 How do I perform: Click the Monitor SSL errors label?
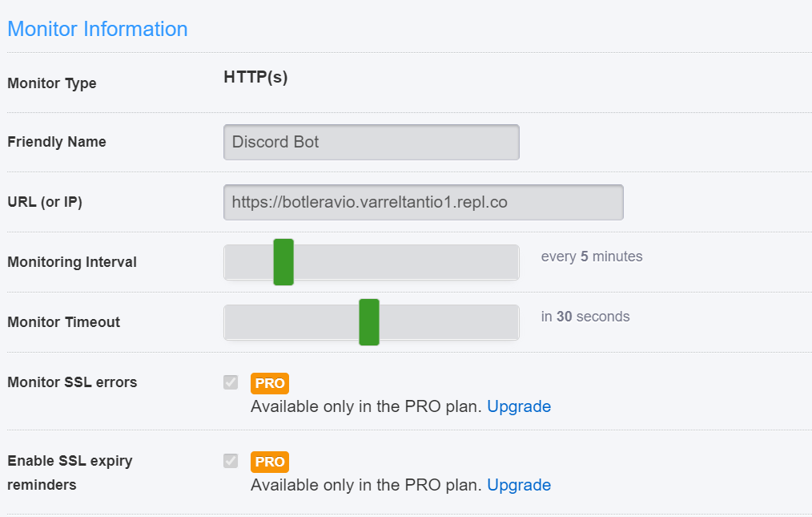click(72, 382)
